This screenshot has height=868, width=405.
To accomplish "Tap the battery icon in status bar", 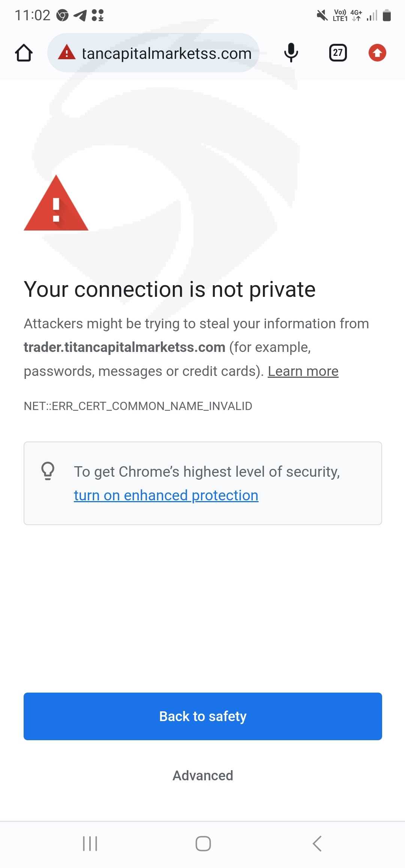I will coord(387,15).
